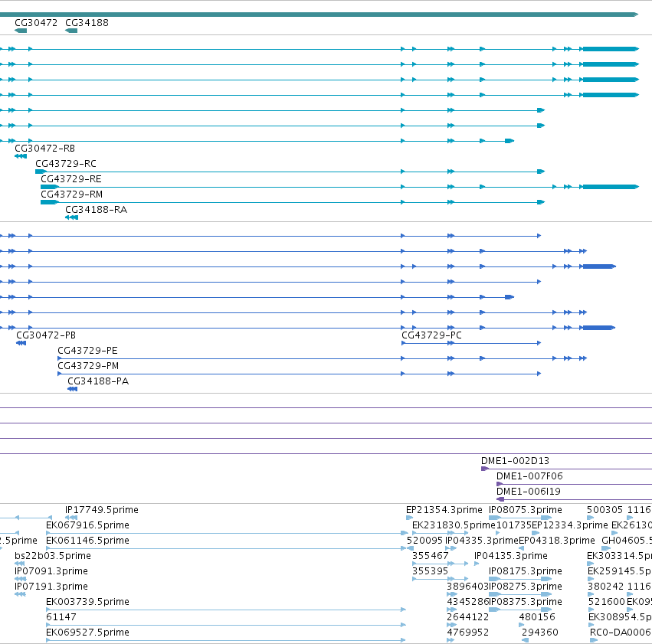Click purple arrow glyph under DME1-002D13
Image resolution: width=652 pixels, height=644 pixels.
point(485,469)
